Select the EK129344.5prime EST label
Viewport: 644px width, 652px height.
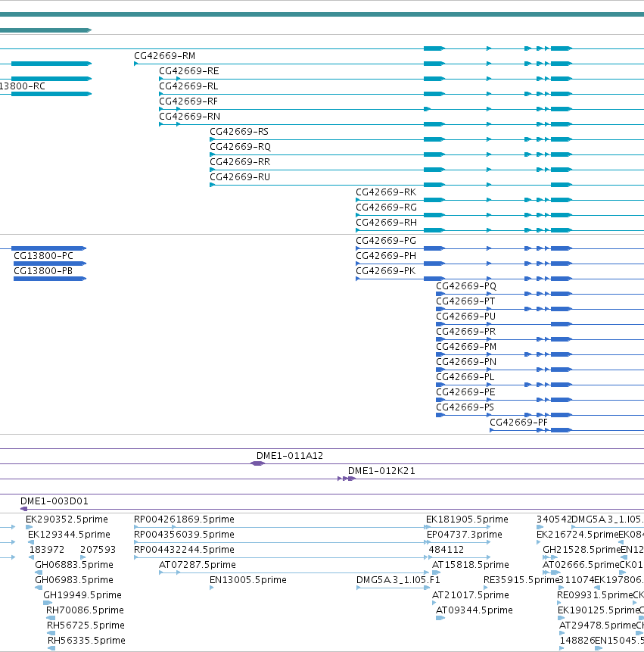tap(69, 535)
